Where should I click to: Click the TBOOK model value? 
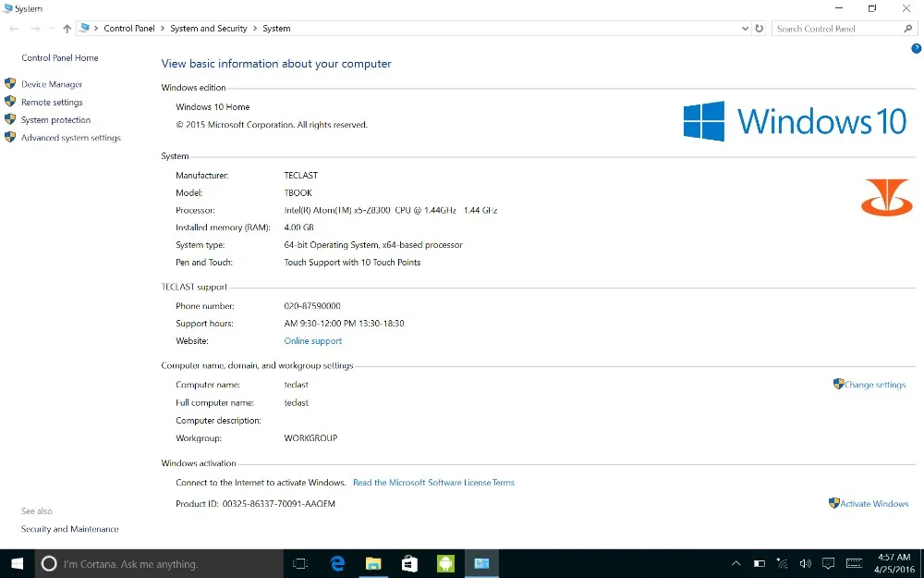(x=298, y=193)
